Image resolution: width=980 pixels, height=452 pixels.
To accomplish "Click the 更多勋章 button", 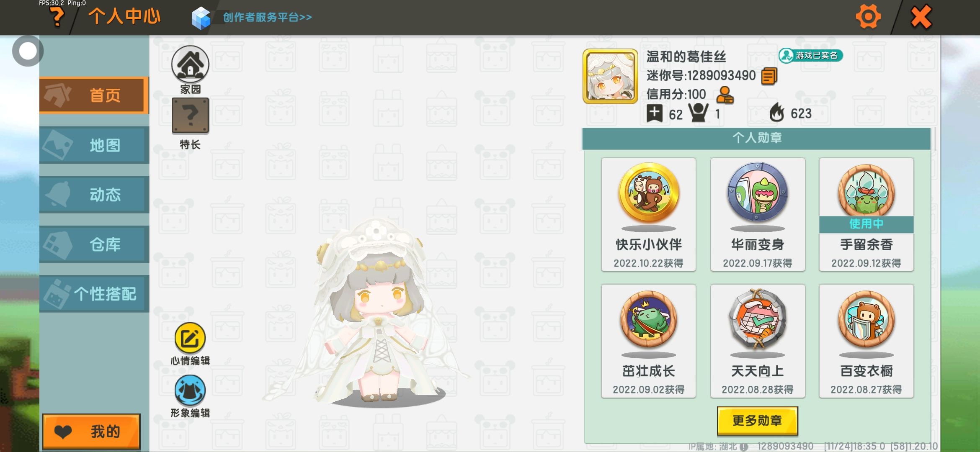I will coord(757,421).
